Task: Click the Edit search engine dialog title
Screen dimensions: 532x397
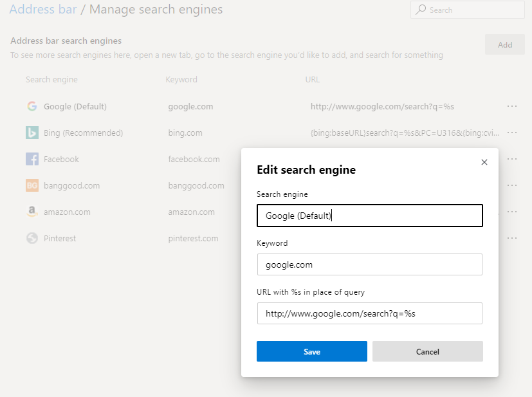Action: [306, 170]
